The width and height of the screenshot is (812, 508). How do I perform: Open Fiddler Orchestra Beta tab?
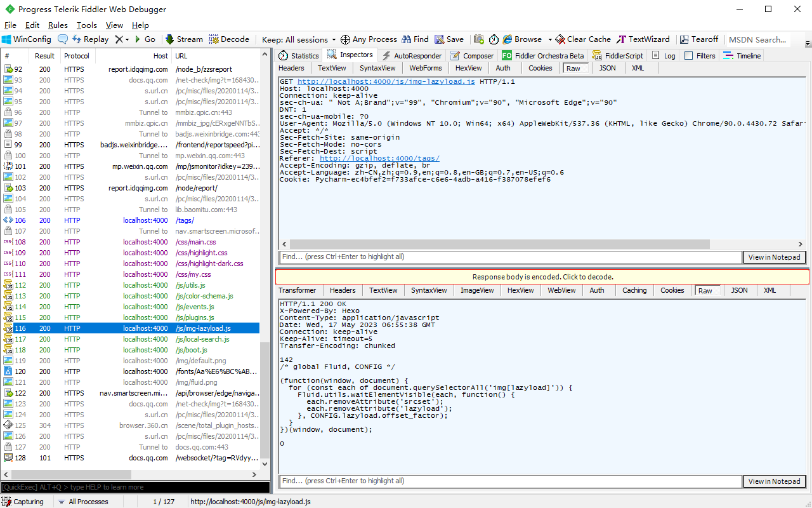[x=543, y=56]
